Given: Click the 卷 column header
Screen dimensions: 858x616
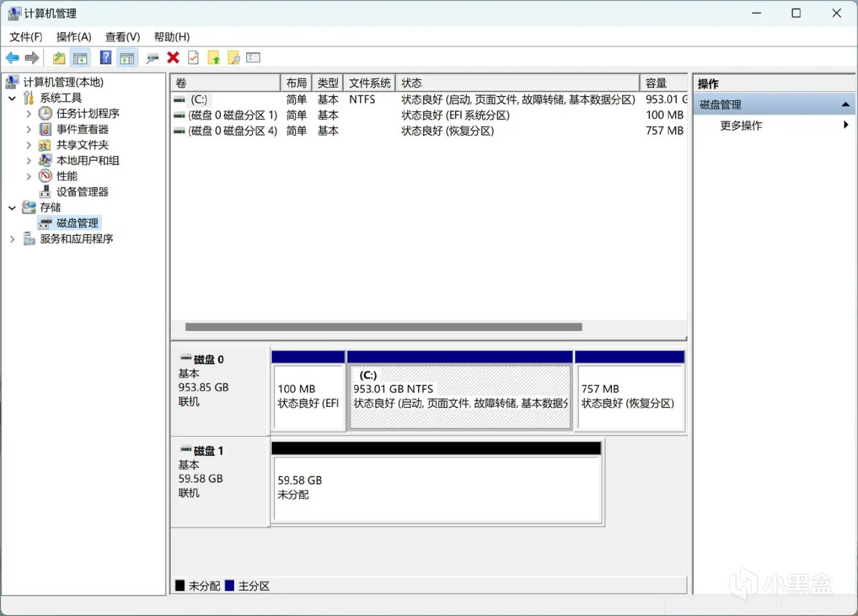Looking at the screenshot, I should tap(225, 83).
